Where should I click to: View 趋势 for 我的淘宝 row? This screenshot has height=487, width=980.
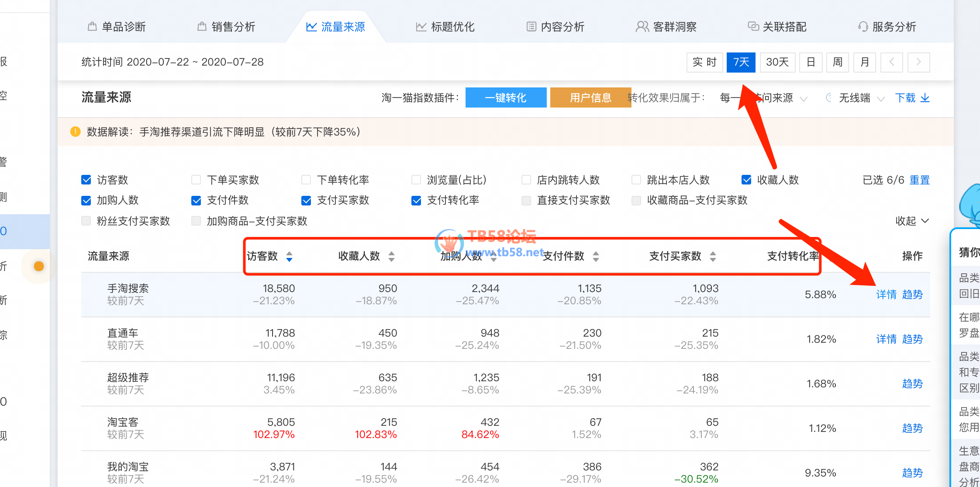click(x=912, y=473)
